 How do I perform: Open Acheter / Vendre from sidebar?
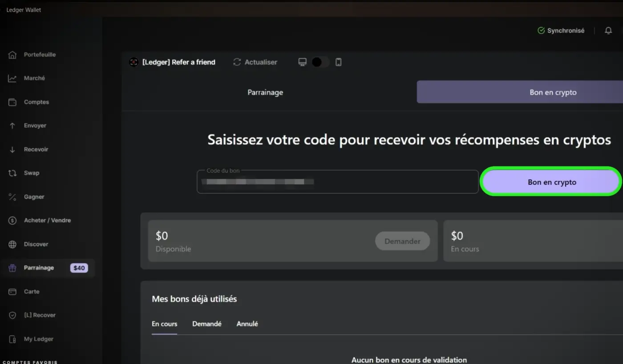pos(47,220)
